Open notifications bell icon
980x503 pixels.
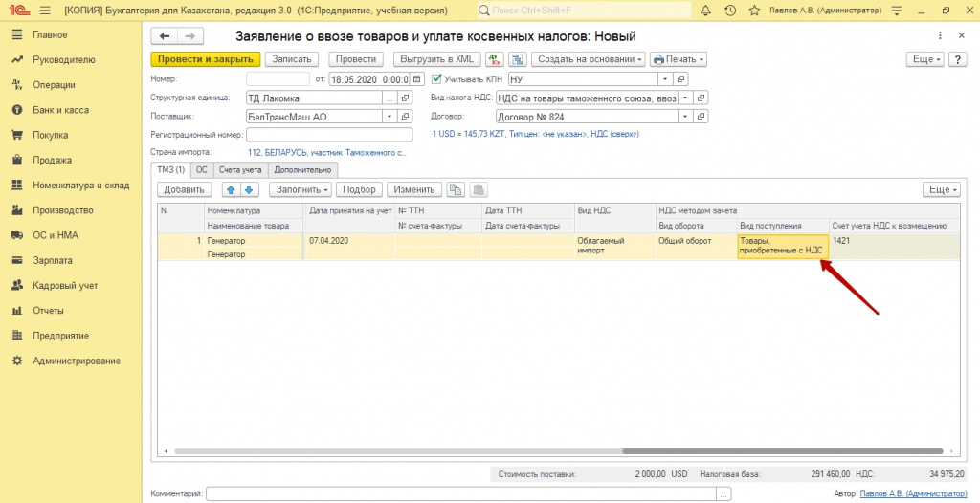(705, 11)
